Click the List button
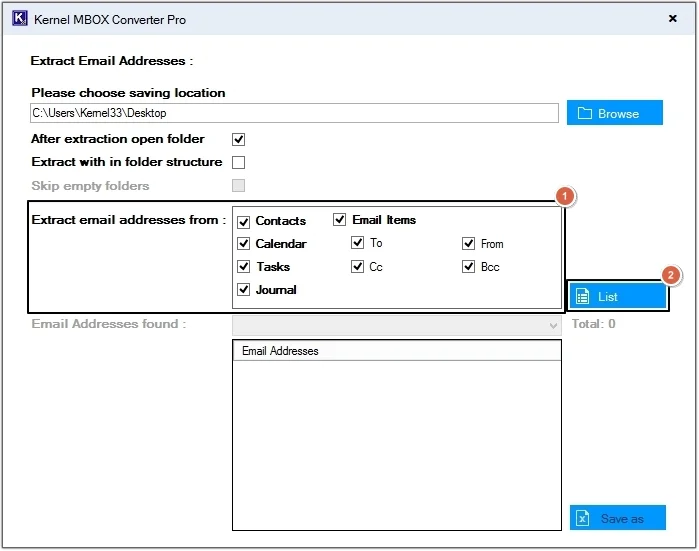The width and height of the screenshot is (699, 551). tap(617, 296)
